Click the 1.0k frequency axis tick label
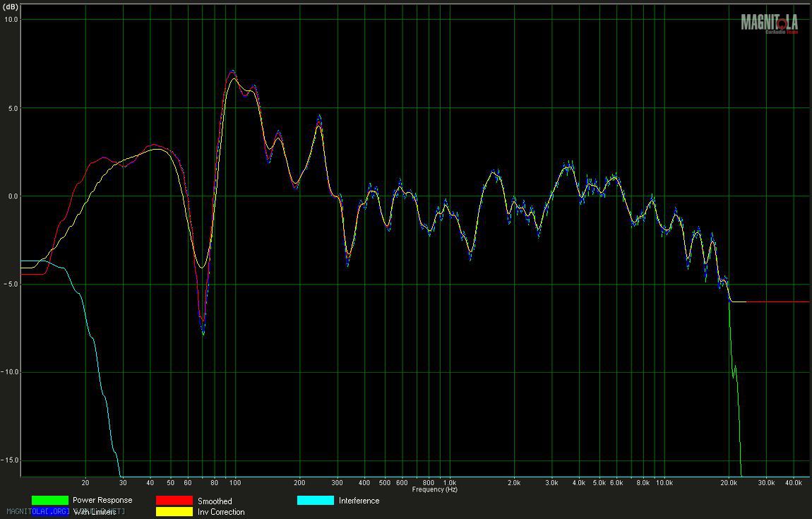Viewport: 812px width, 519px height. tap(449, 483)
